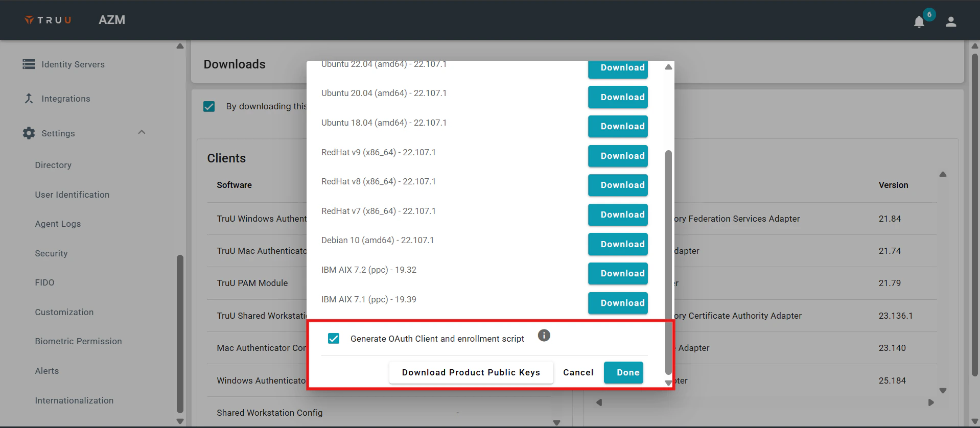Download RedHat v8 (x86_64) package
The image size is (980, 428).
(618, 185)
